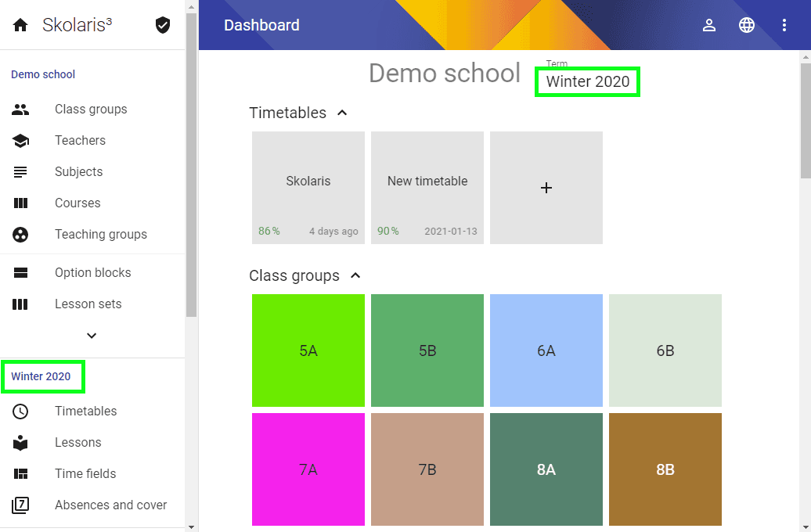
Task: Collapse the Class groups section
Action: click(355, 275)
